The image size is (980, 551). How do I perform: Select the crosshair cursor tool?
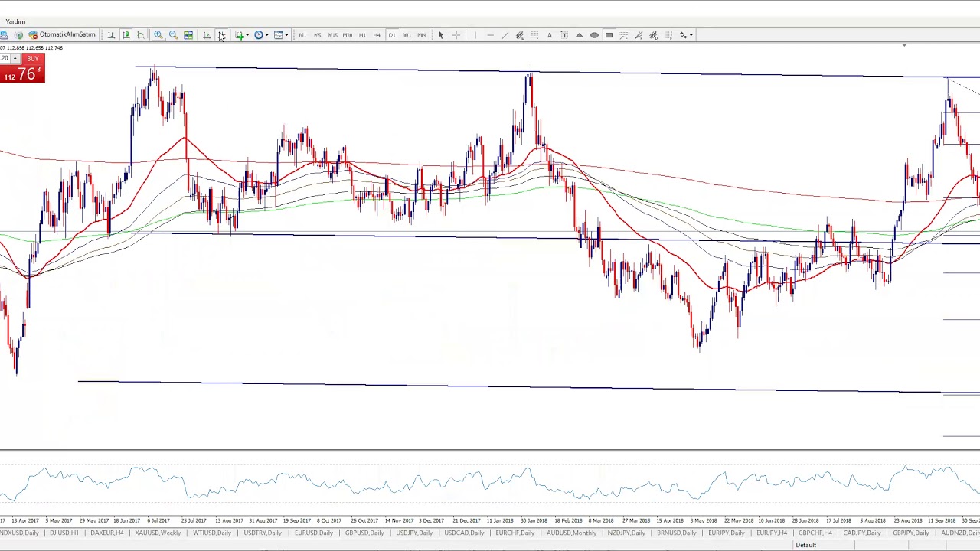pyautogui.click(x=456, y=35)
